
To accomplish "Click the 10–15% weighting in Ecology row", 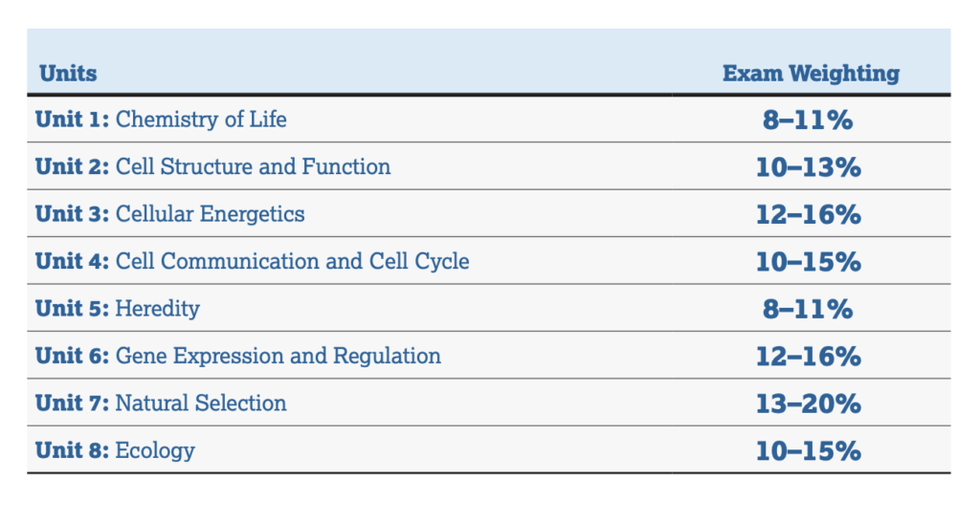I will (808, 450).
